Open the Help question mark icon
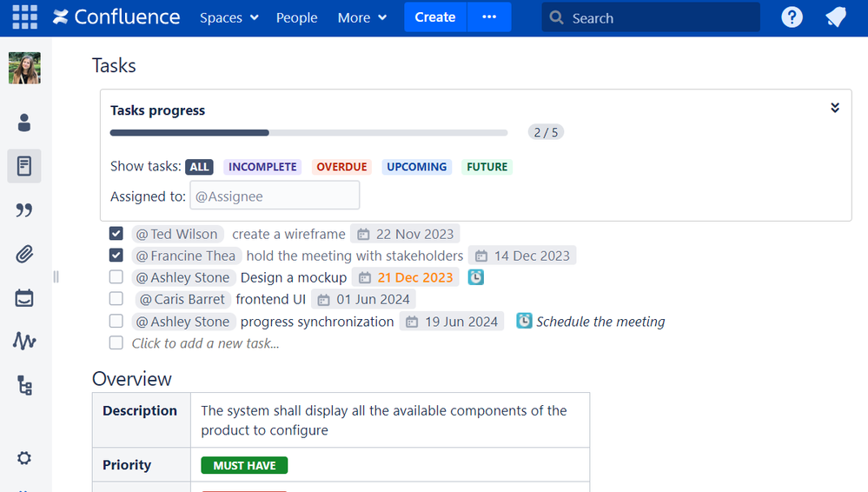Image resolution: width=868 pixels, height=492 pixels. 792,17
